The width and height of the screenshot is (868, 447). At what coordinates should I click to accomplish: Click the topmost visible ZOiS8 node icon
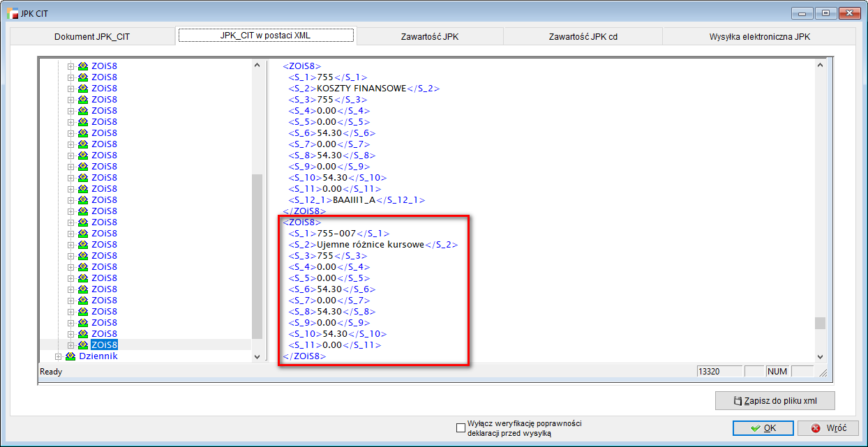pyautogui.click(x=82, y=66)
